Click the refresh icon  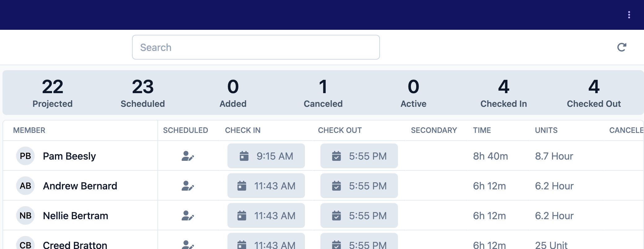622,47
